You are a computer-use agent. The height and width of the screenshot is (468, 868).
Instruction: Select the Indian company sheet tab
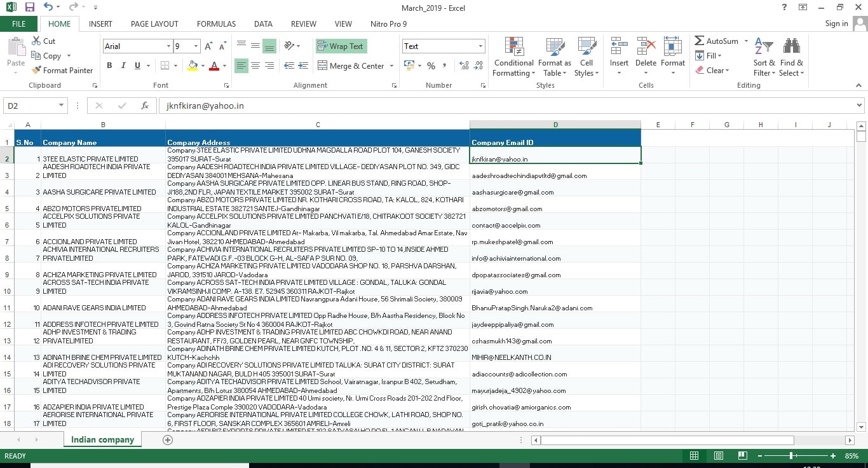coord(102,439)
